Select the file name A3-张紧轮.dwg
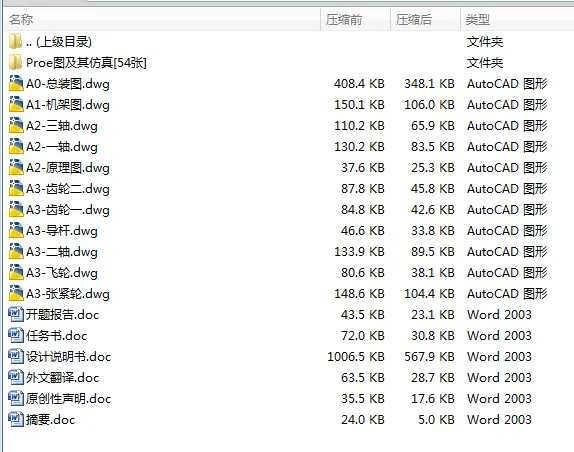The height and width of the screenshot is (452, 574). (x=68, y=294)
